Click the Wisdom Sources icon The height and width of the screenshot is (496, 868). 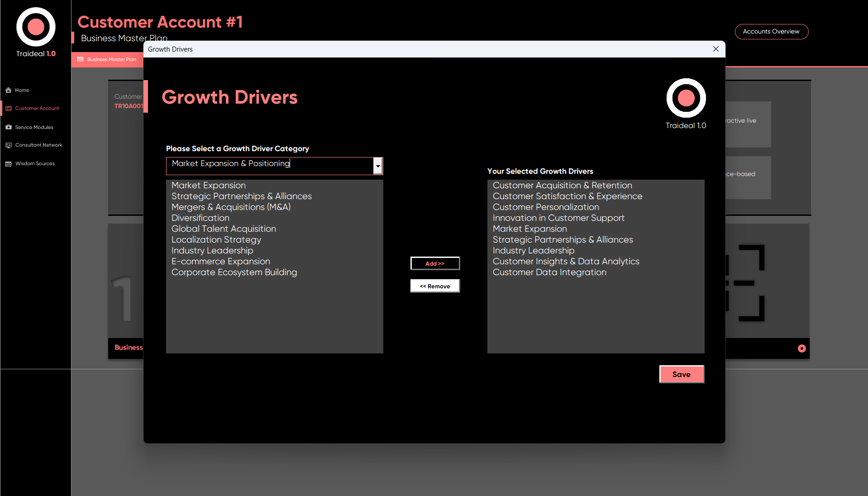pos(9,164)
